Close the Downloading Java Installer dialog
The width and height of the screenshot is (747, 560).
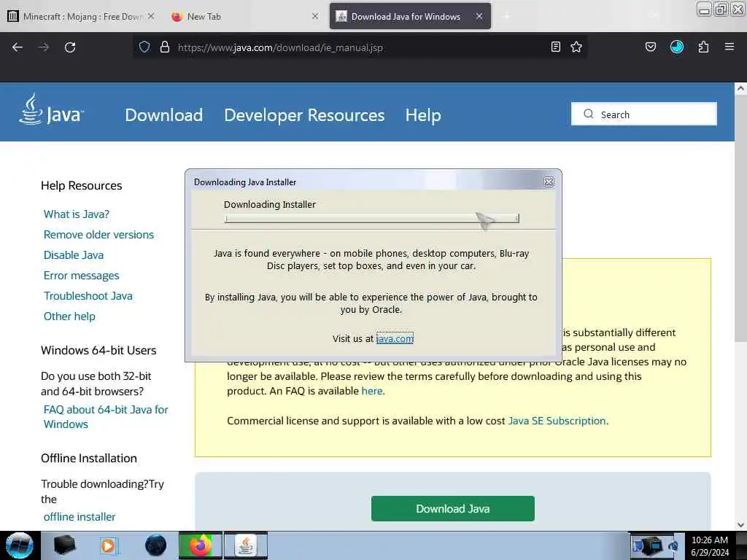pyautogui.click(x=549, y=182)
